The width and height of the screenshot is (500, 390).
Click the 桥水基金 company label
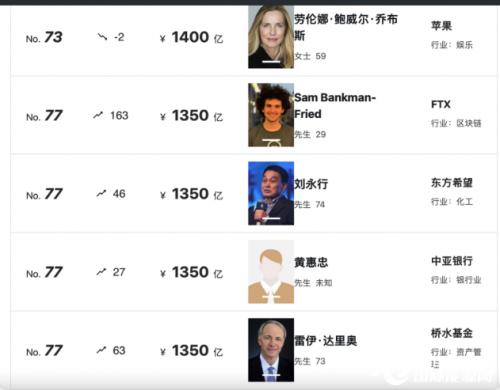(x=452, y=333)
